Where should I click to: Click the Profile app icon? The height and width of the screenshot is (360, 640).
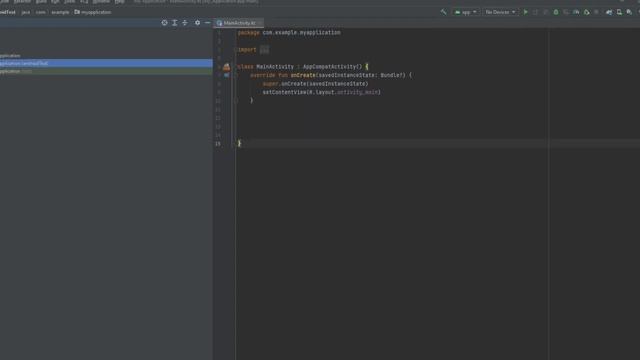pos(576,12)
